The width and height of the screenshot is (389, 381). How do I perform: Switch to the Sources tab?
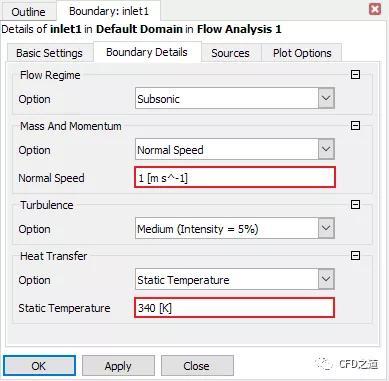[x=230, y=53]
